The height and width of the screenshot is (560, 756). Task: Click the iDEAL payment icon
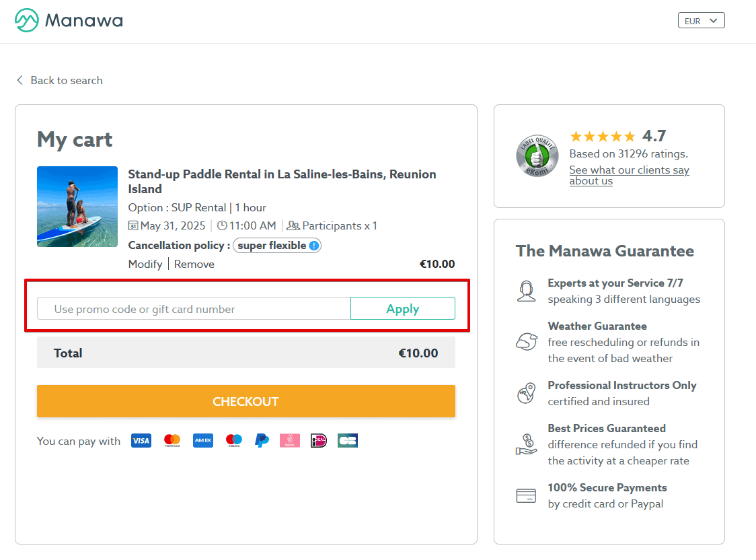point(319,441)
